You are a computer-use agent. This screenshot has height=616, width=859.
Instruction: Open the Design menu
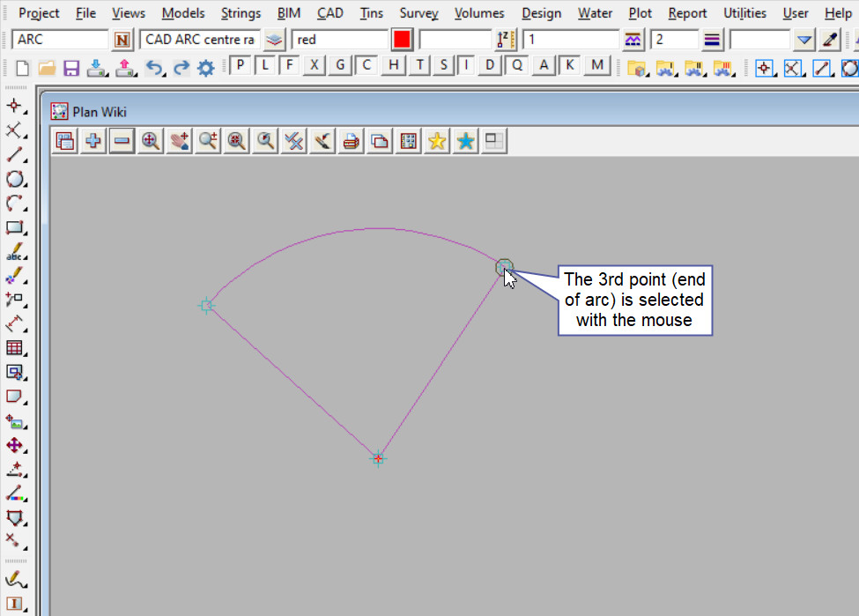[541, 13]
